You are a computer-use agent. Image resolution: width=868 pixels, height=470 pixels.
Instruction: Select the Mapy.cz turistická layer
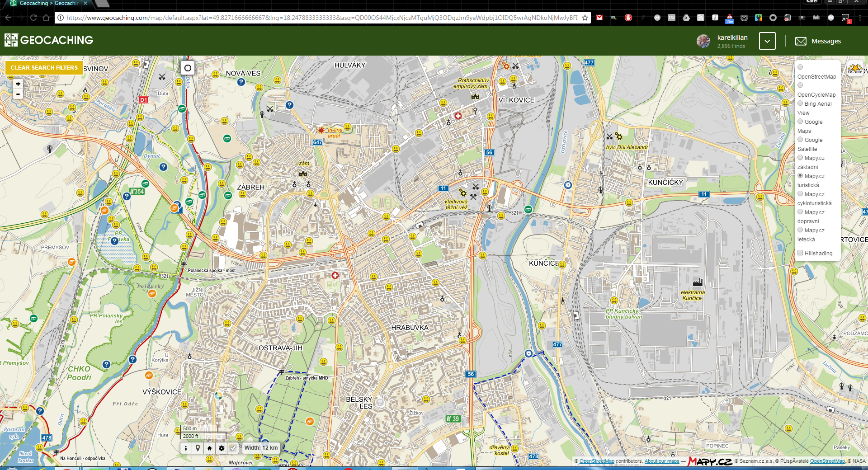[x=800, y=176]
